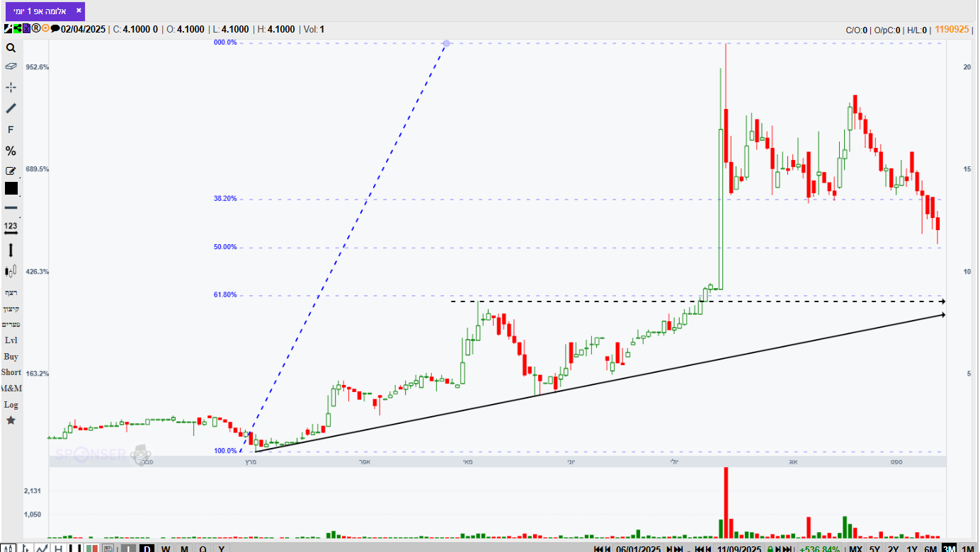Select the MX maximum range
Image resolution: width=980 pixels, height=552 pixels.
(855, 549)
